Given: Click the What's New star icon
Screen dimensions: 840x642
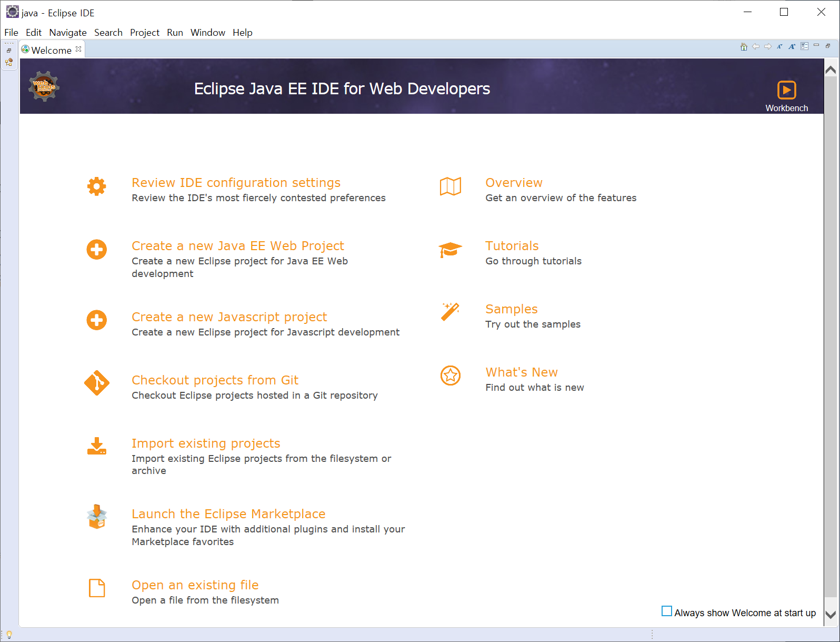Looking at the screenshot, I should tap(451, 376).
